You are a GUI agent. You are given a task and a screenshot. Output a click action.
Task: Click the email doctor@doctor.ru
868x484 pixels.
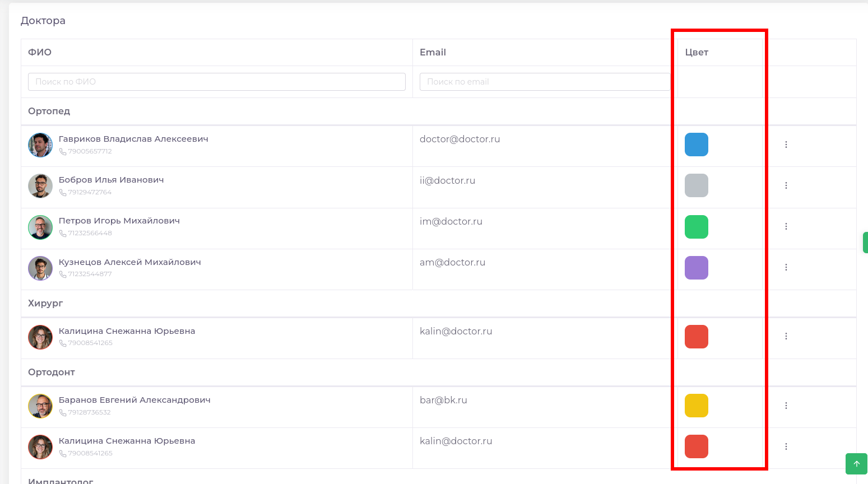(x=459, y=139)
